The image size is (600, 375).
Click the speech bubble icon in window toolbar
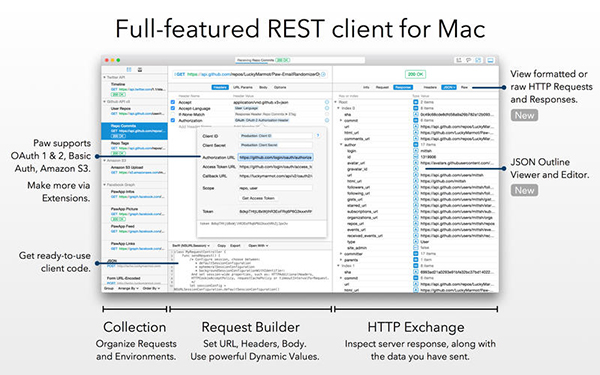click(x=468, y=60)
